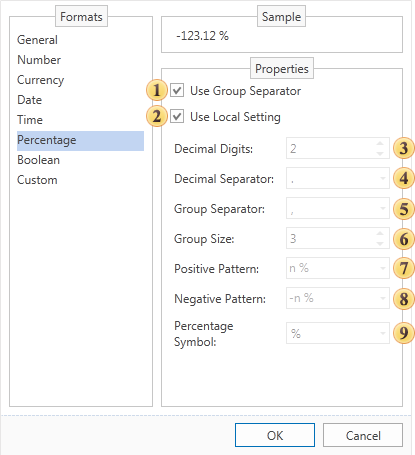Increase Decimal Digits with the up arrow
415x455 pixels.
pos(380,144)
